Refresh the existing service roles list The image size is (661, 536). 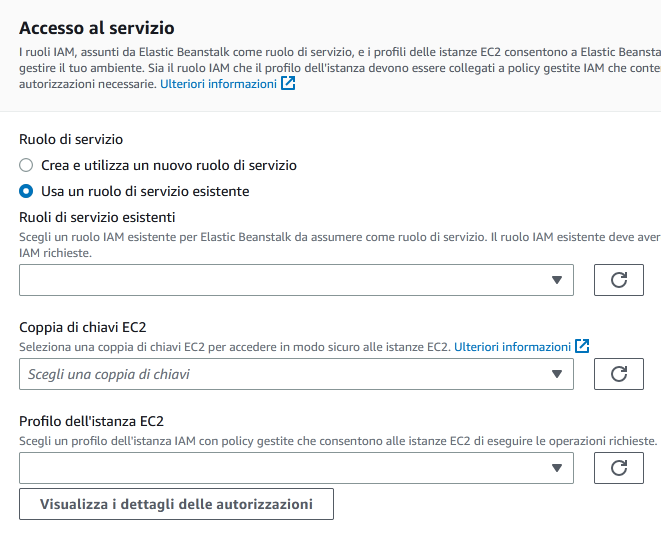click(618, 280)
